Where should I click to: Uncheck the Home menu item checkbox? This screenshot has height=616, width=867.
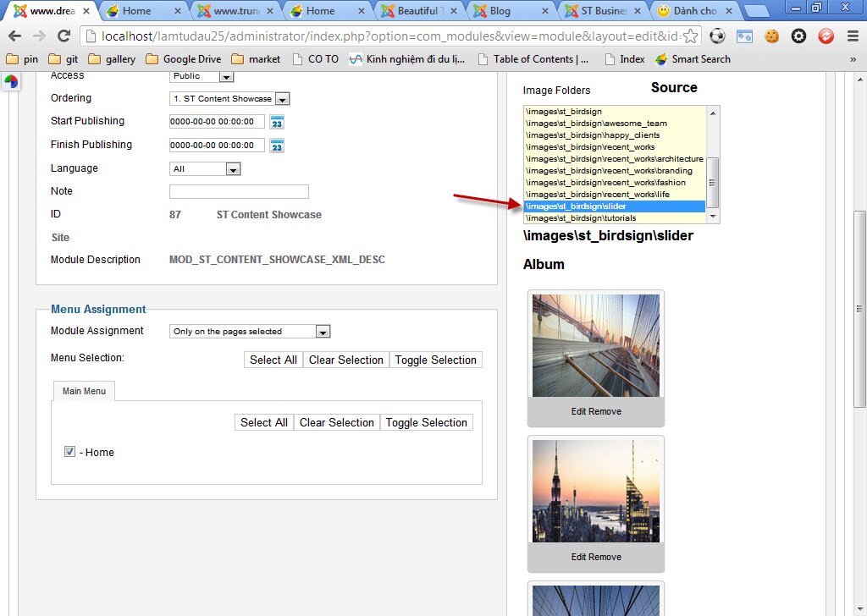tap(69, 451)
